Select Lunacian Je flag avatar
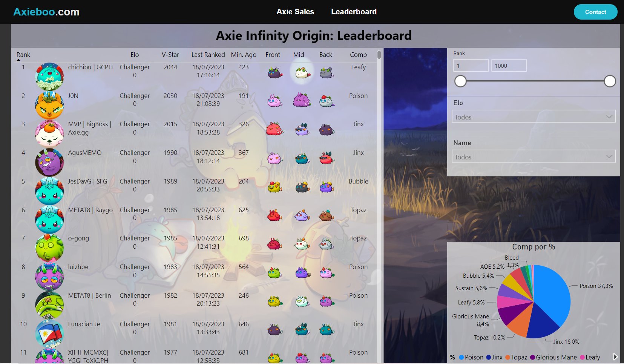This screenshot has width=624, height=364. (49, 333)
